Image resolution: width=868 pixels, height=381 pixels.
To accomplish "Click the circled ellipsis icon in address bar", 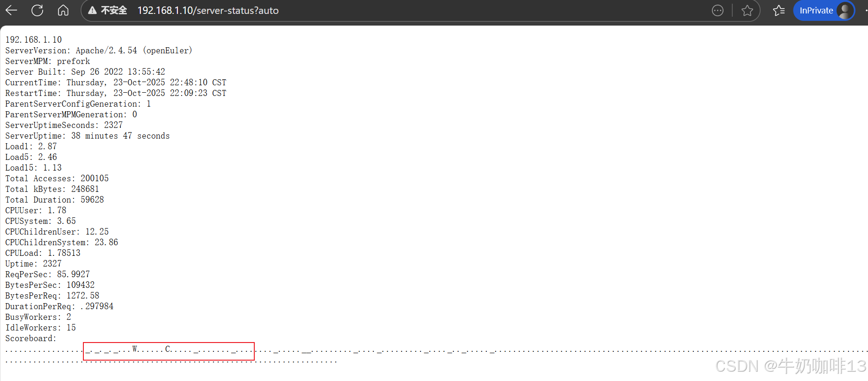I will click(717, 11).
